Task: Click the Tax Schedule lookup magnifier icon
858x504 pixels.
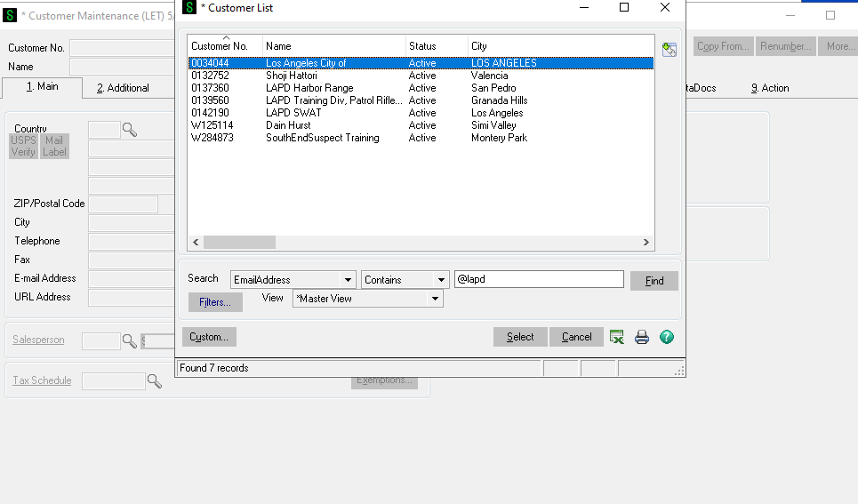Action: tap(155, 381)
